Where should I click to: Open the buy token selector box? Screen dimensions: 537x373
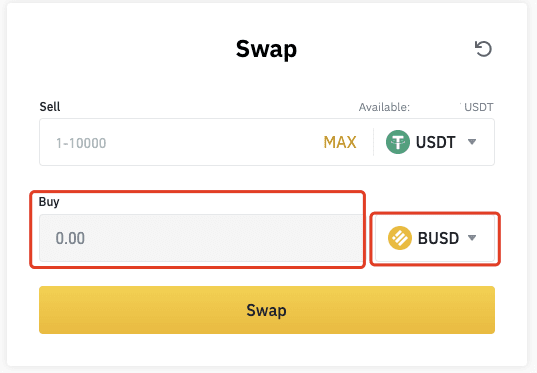coord(435,238)
